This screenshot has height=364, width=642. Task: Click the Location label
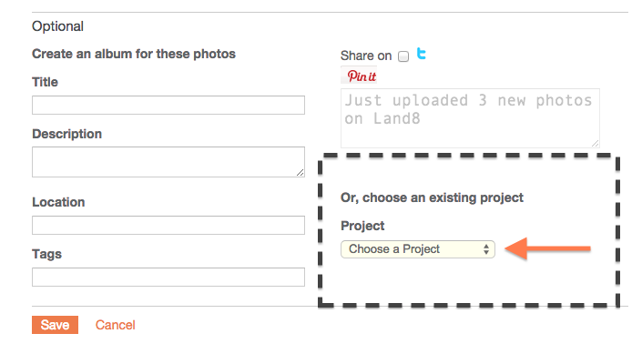(x=58, y=202)
